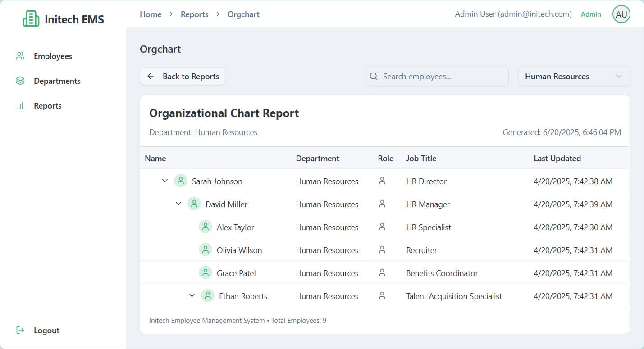Image resolution: width=644 pixels, height=349 pixels.
Task: Click the role person icon in Sarah Johnson row
Action: 382,181
